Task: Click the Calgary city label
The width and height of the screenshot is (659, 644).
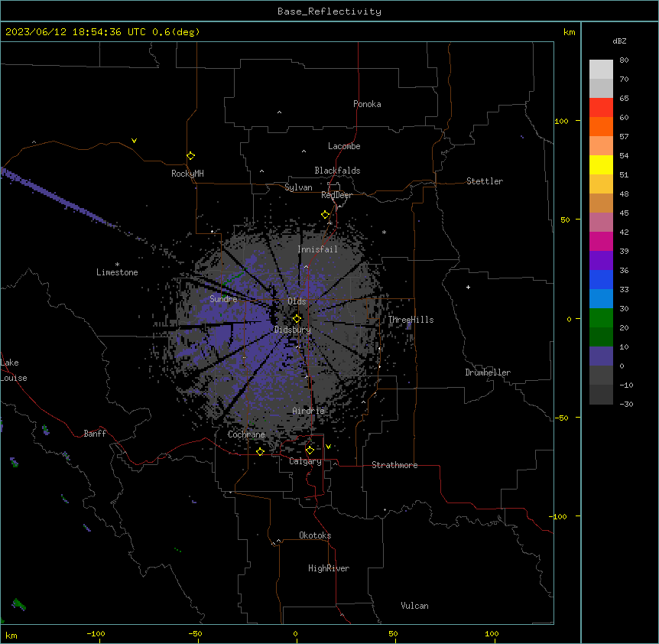Action: point(306,461)
